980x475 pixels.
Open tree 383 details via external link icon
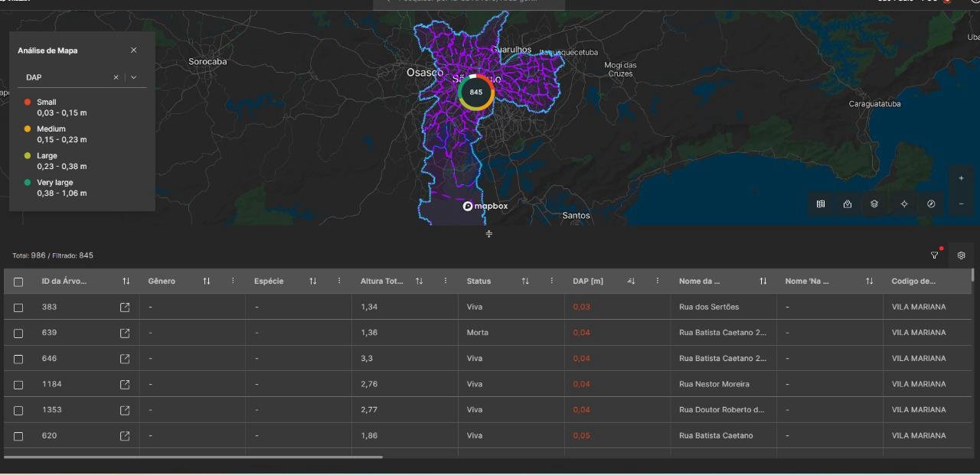pos(125,307)
